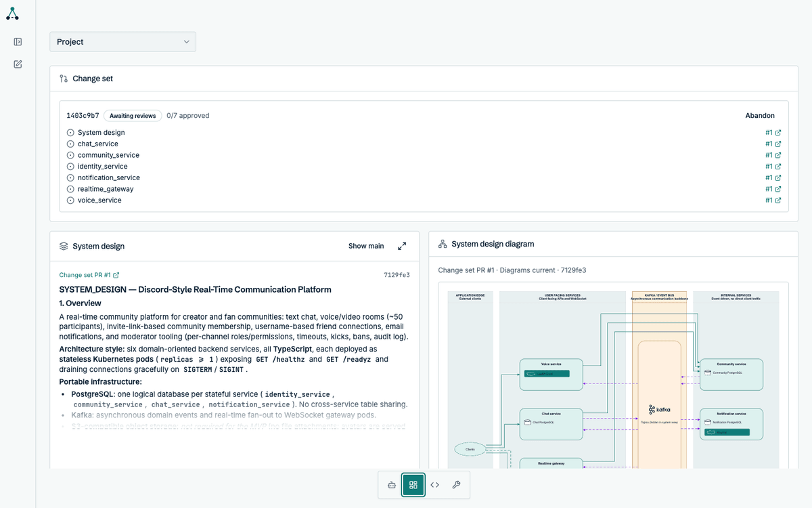Click the Awaiting reviews badge
The image size is (812, 508).
click(x=133, y=116)
